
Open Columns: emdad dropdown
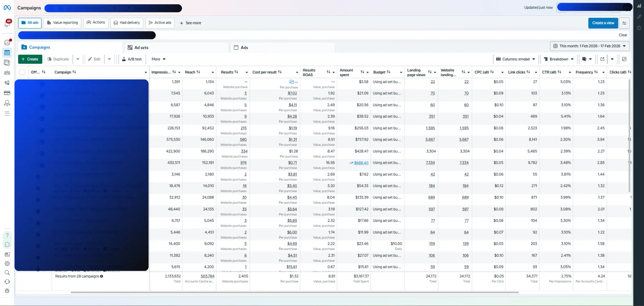tap(516, 59)
